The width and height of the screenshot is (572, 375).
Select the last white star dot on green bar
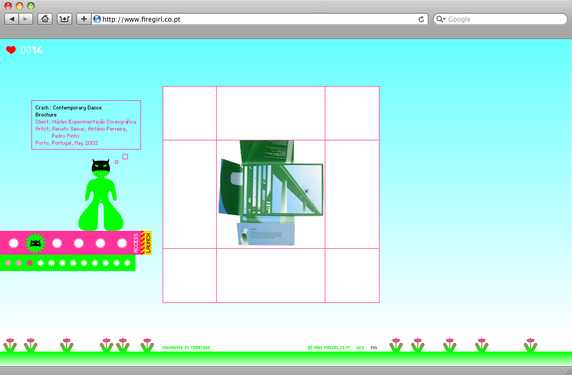click(127, 263)
